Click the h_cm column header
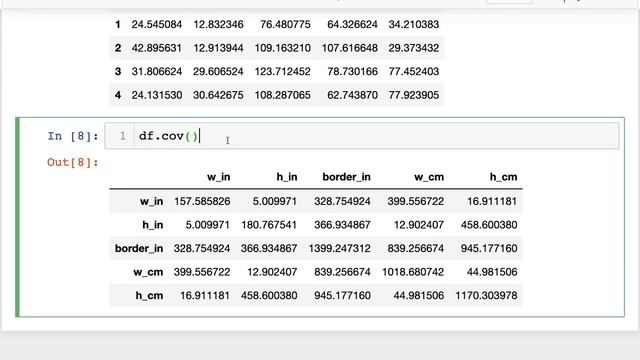640x360 pixels. [x=503, y=177]
